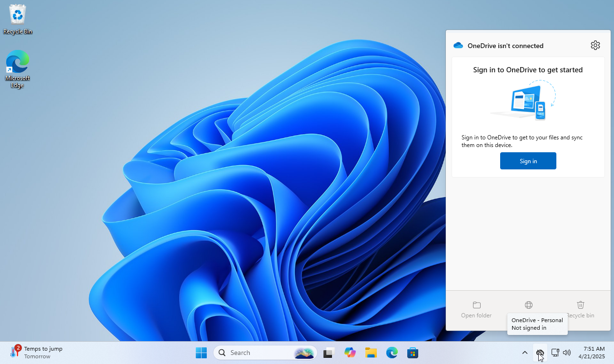Click the Sign in button
Viewport: 614px width, 364px height.
tap(528, 161)
